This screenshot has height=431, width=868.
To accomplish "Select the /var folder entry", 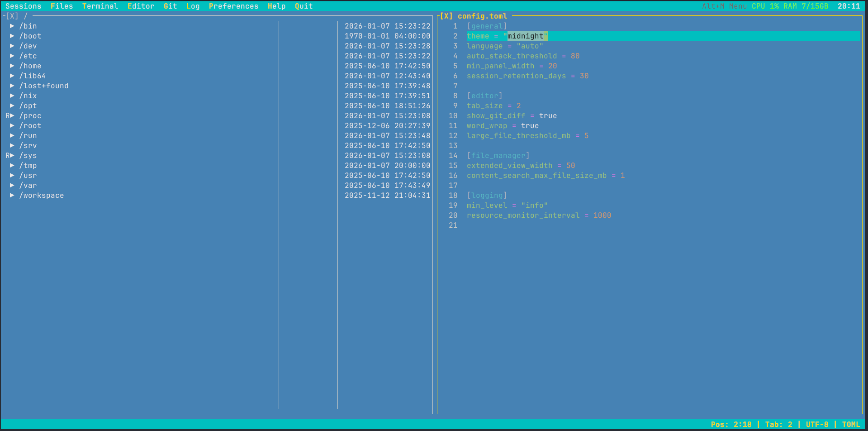I will [28, 186].
